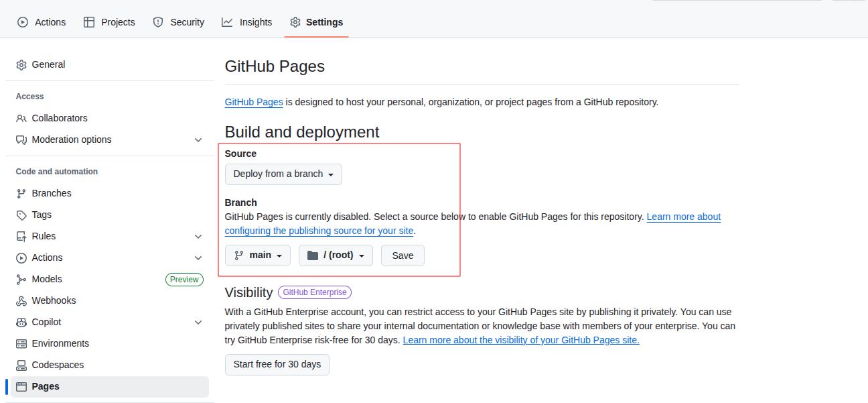Go to Webhooks settings
Viewport: 868px width, 403px height.
point(110,300)
